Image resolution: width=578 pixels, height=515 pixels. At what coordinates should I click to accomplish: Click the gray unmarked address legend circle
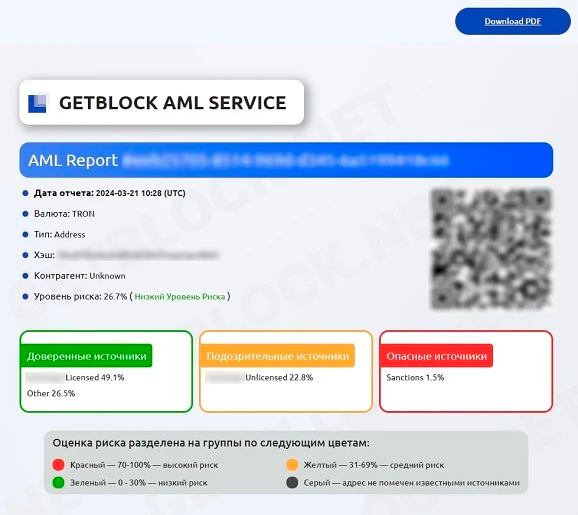tap(292, 483)
